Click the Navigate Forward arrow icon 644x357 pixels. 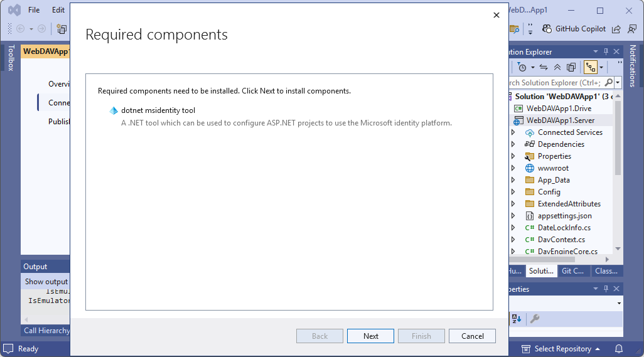41,29
